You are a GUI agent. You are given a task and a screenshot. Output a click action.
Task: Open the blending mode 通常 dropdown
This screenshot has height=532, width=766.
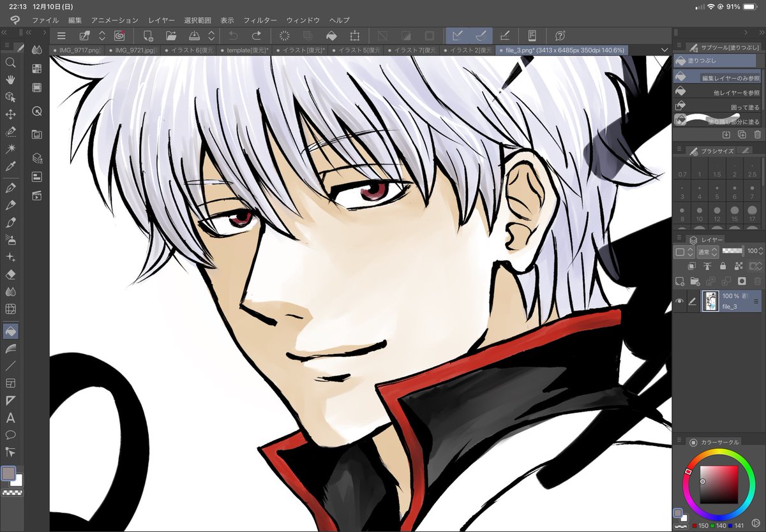pos(708,252)
